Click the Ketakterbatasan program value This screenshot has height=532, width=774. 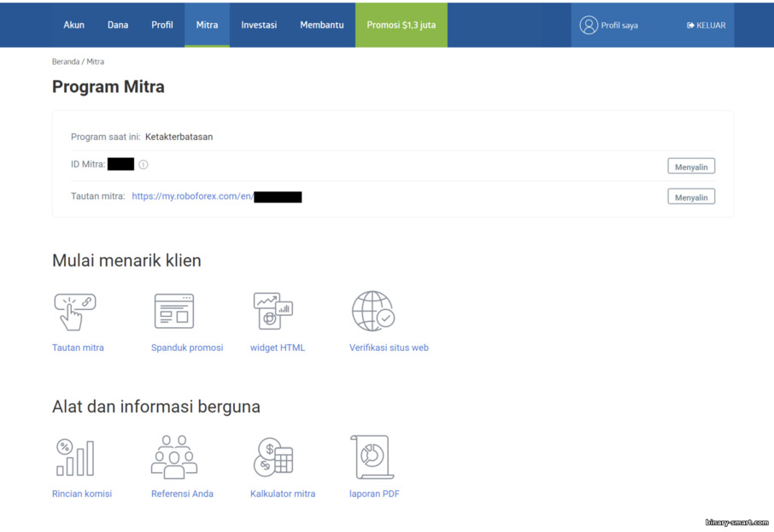[x=179, y=137]
